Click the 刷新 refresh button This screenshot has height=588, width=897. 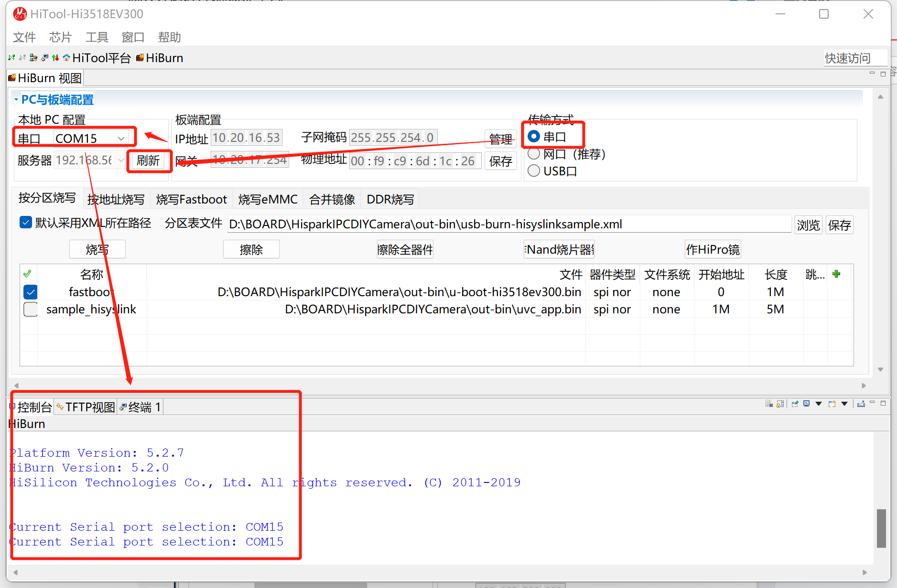pyautogui.click(x=148, y=160)
